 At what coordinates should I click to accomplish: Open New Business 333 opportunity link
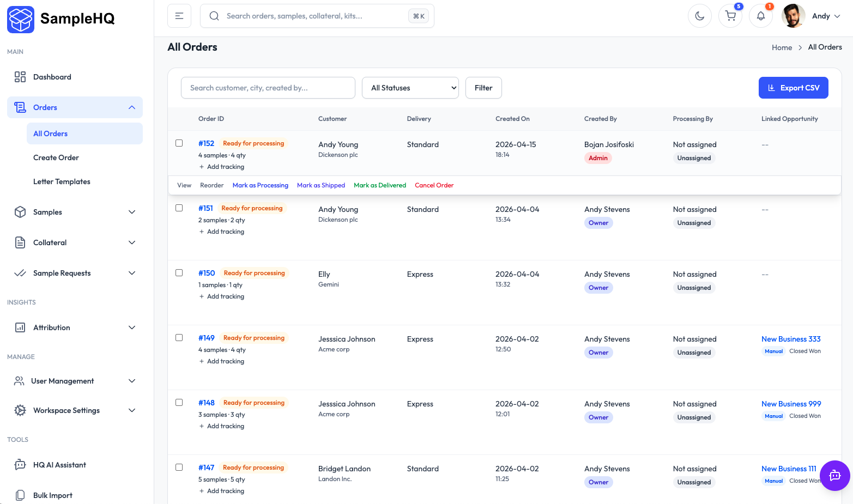791,339
